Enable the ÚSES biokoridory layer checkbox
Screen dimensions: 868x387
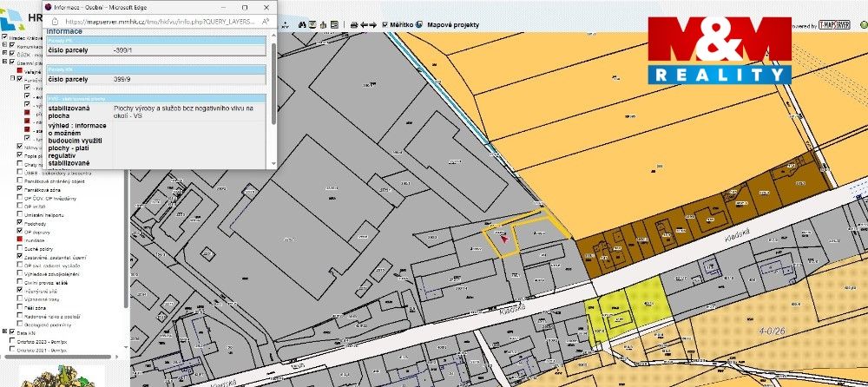tap(20, 172)
